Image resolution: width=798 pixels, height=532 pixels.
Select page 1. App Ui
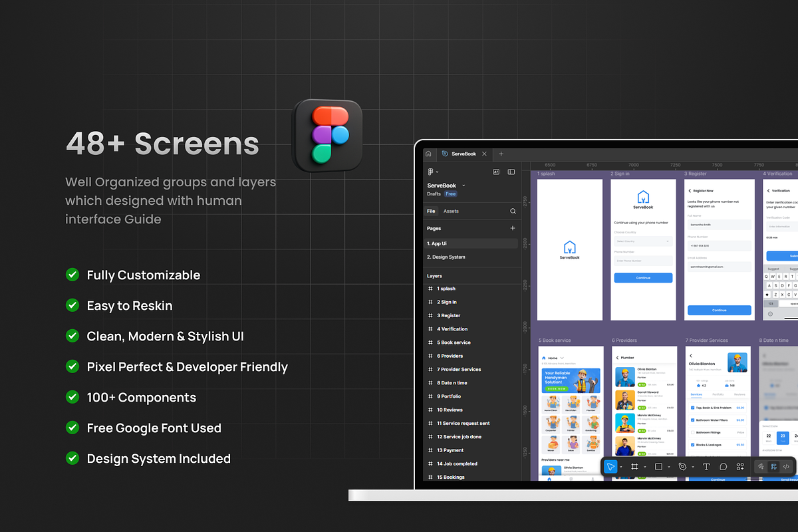pyautogui.click(x=471, y=243)
